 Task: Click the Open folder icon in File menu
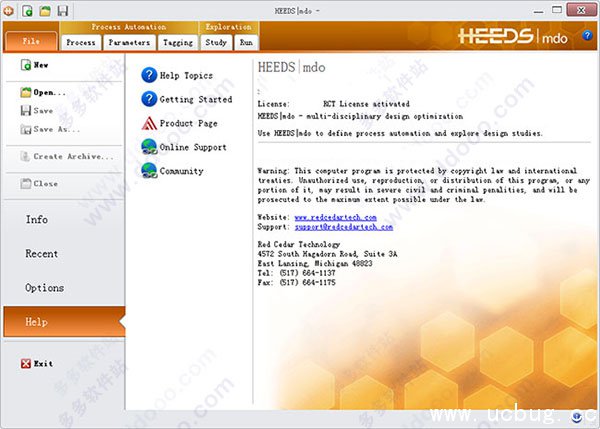click(26, 92)
